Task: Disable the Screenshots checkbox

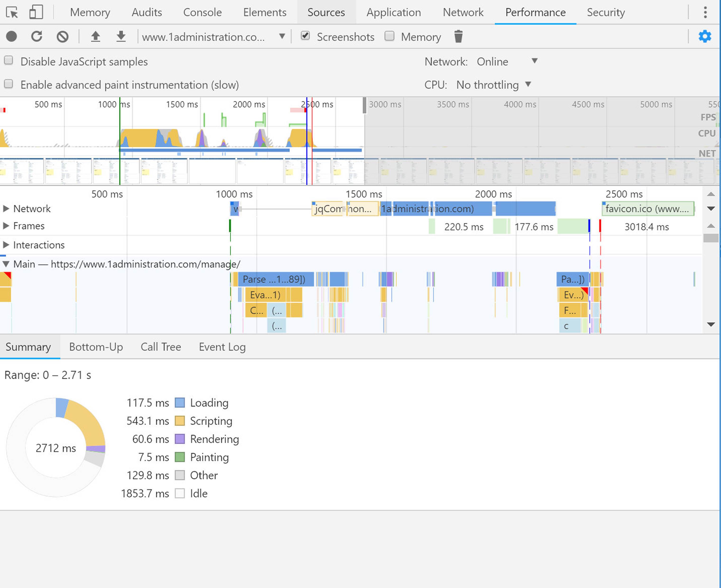Action: (305, 36)
